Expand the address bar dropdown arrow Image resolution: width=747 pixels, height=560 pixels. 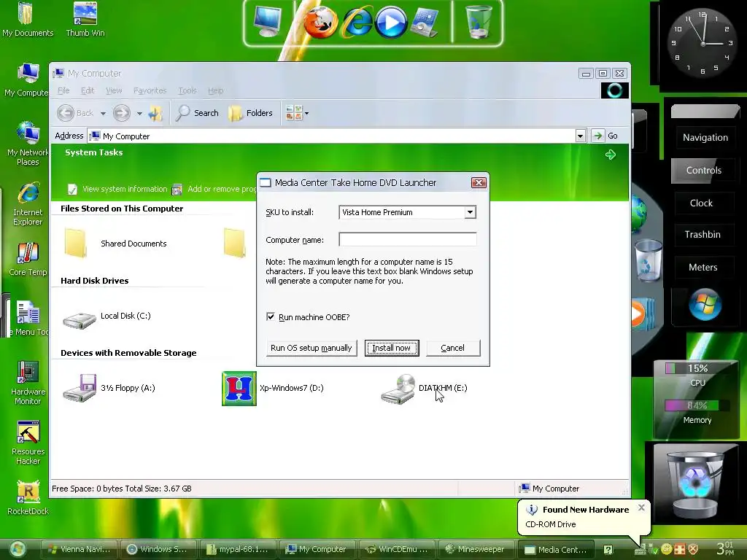click(580, 136)
